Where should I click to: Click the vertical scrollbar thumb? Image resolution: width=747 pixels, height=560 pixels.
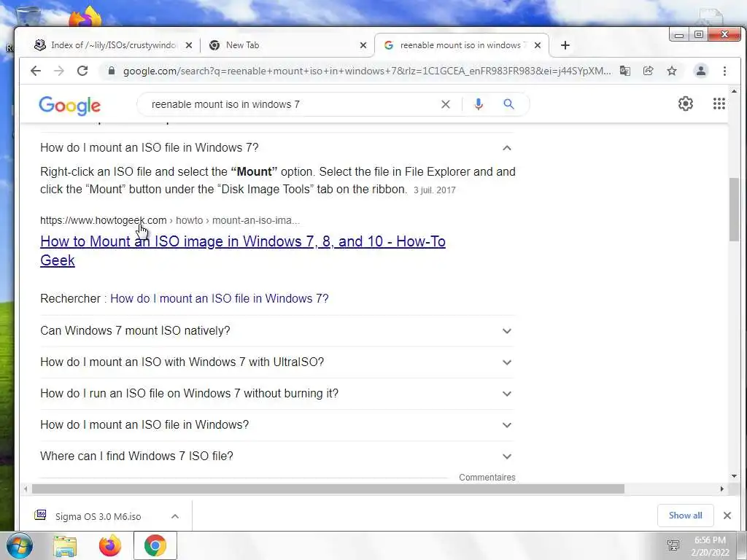pos(734,209)
